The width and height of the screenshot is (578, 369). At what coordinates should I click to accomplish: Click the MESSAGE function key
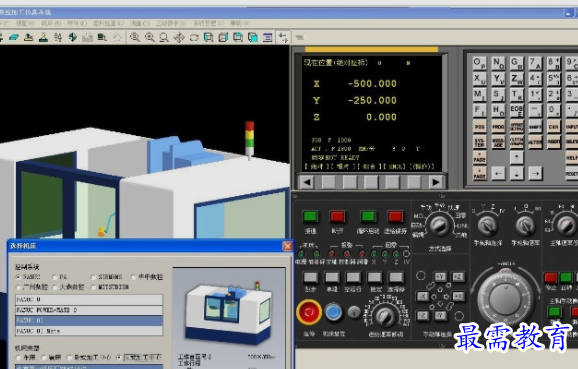498,142
